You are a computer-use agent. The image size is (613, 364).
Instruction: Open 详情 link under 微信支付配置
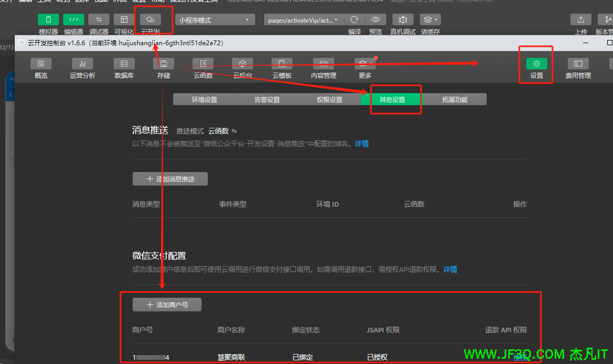(x=450, y=269)
